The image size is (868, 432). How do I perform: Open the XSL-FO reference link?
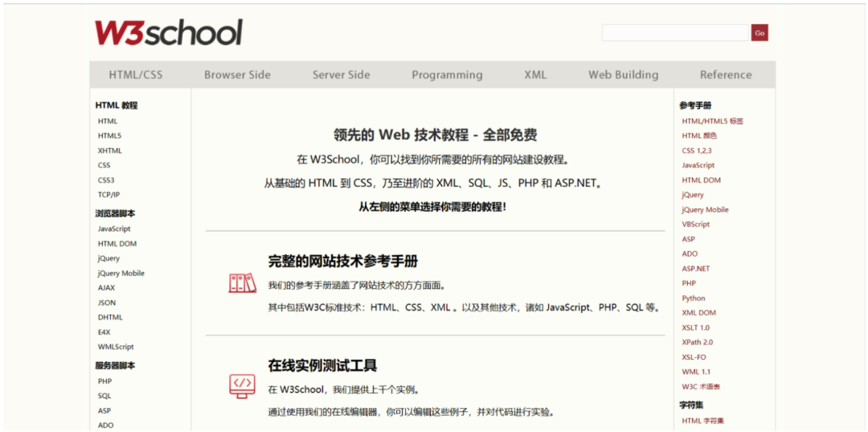point(694,357)
